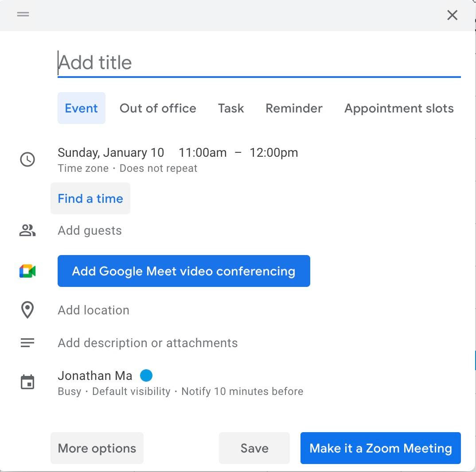Click the calendar icon beside Jonathan Ma
The image size is (476, 472).
[x=27, y=382]
